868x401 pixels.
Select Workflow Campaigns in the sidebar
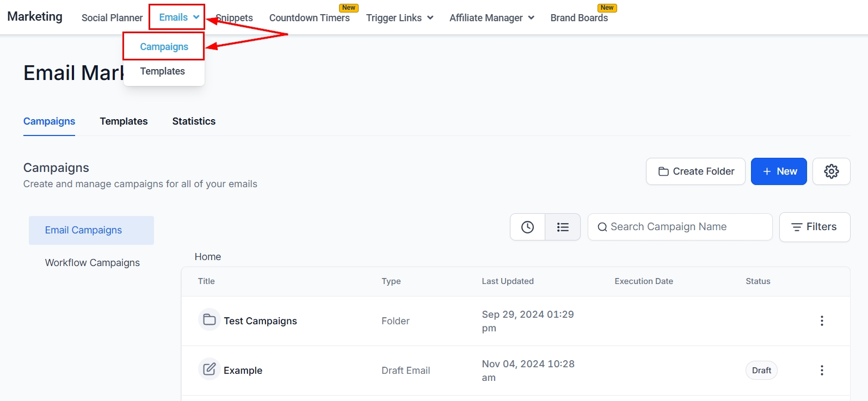click(92, 263)
